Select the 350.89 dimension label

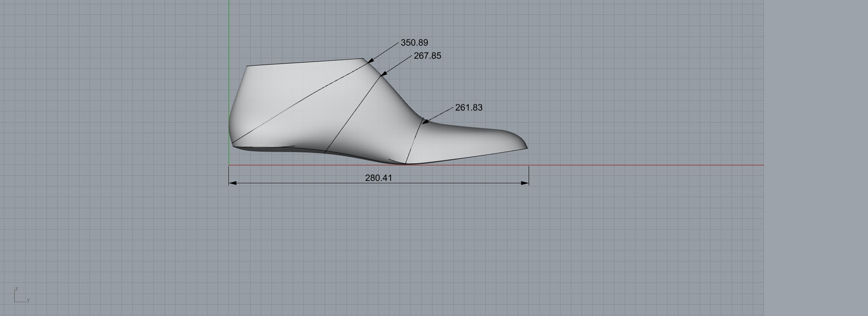coord(414,43)
